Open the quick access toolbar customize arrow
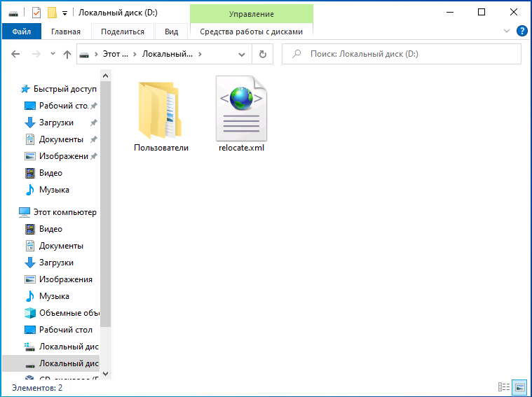This screenshot has height=397, width=532. click(64, 13)
